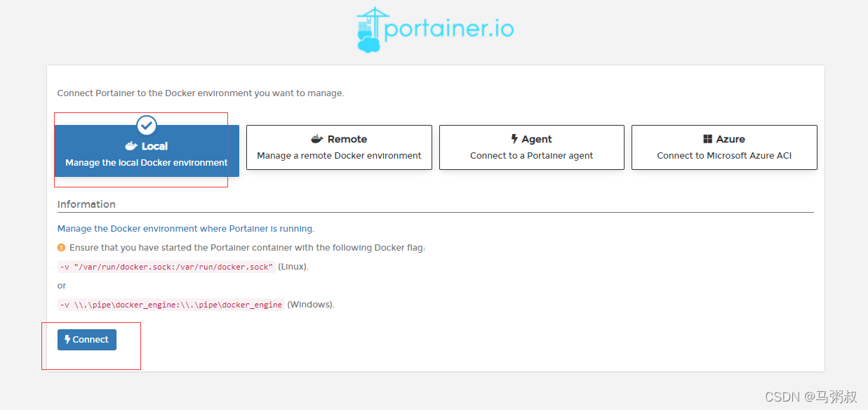Click 'Connect to Microsoft Azure ACI' caption
868x410 pixels.
tap(724, 156)
